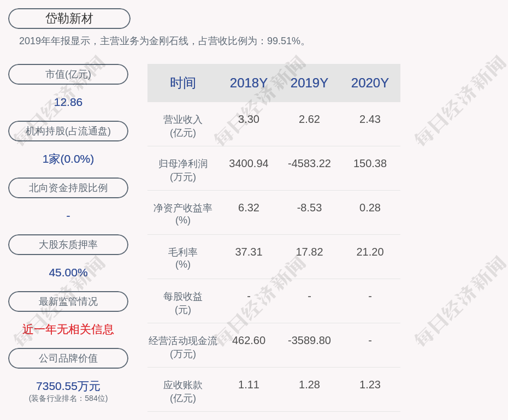This screenshot has height=420, width=508.
Task: Click the ROE value -8.53
Action: (x=309, y=208)
